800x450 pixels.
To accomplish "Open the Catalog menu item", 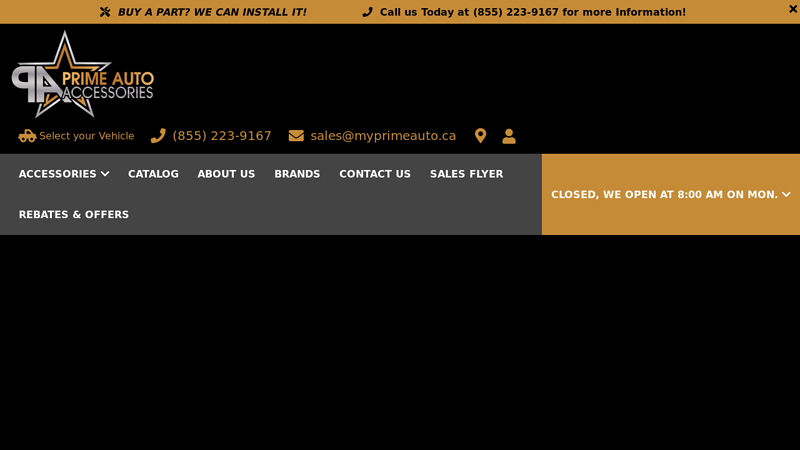I will click(153, 174).
